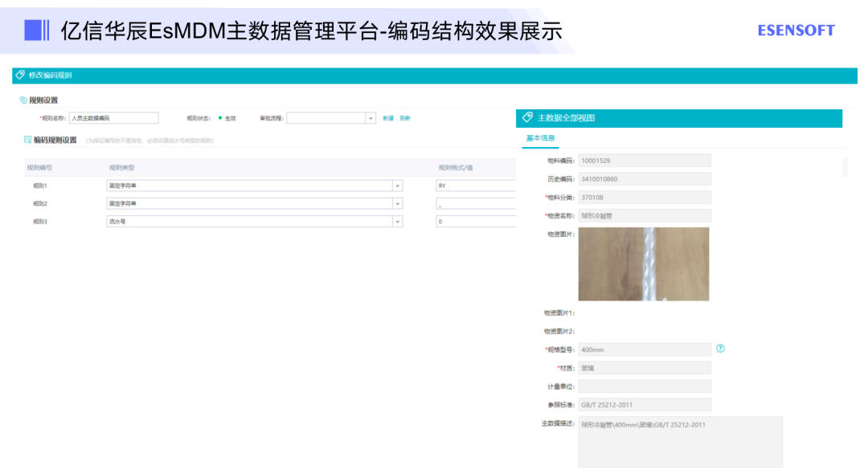Click the ESENSOFT logo
The height and width of the screenshot is (474, 868).
796,31
